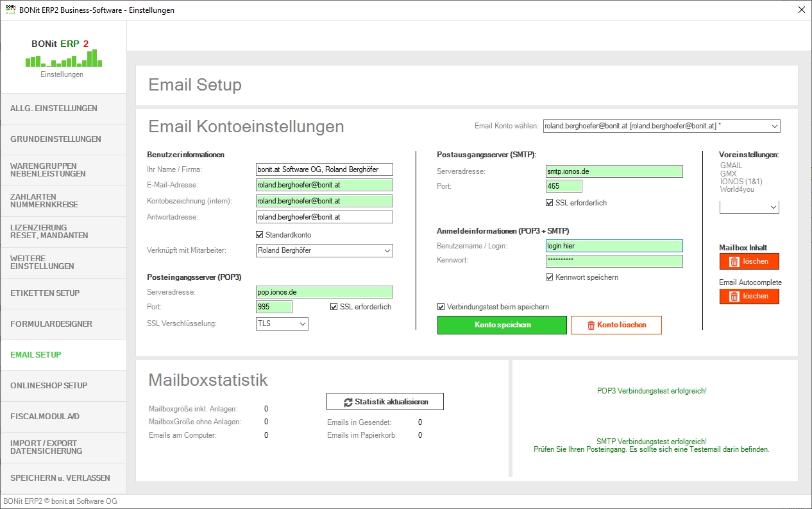Click the Antwortadresse input field
812x509 pixels.
click(324, 217)
